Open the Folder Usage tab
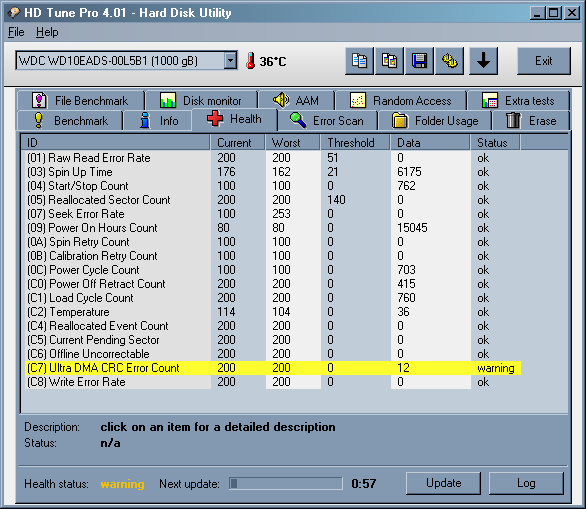This screenshot has height=509, width=586. [x=435, y=121]
